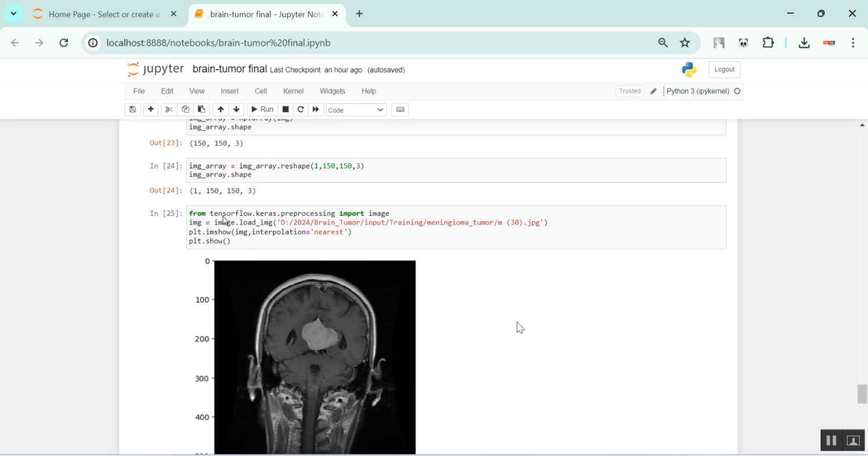Viewport: 868px width, 456px height.
Task: Cut the selected cell with scissors icon
Action: [168, 109]
